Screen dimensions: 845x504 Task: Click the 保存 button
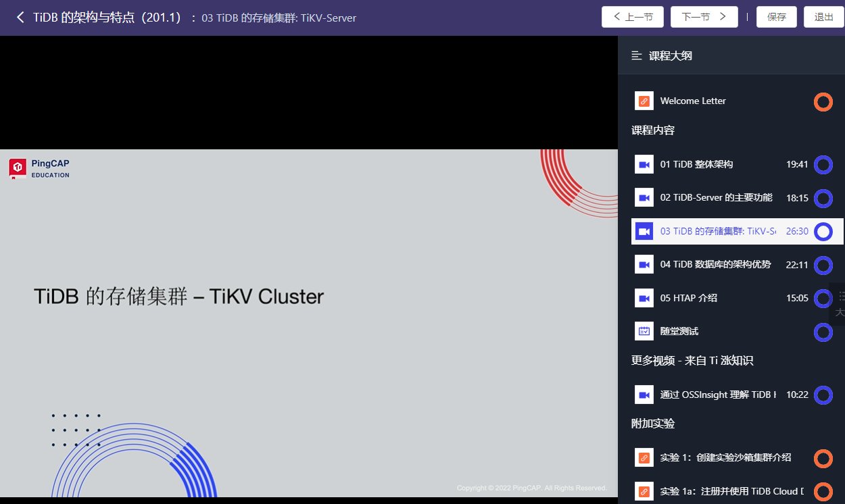pos(777,17)
